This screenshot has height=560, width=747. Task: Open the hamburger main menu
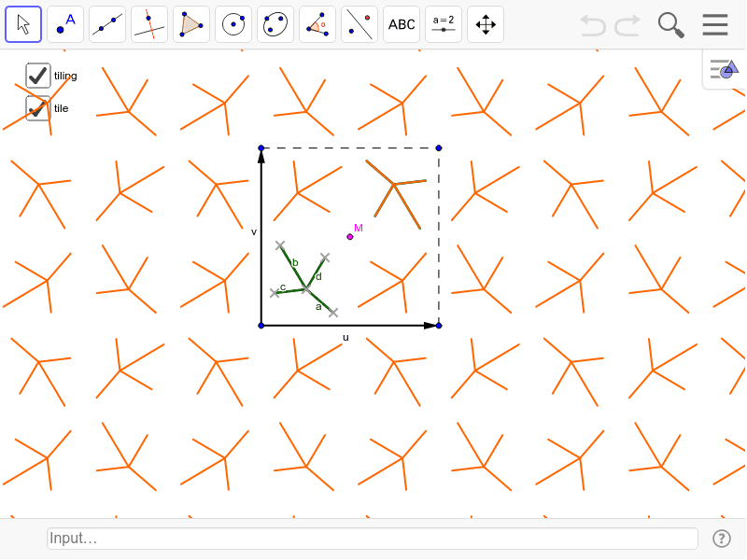(x=714, y=25)
